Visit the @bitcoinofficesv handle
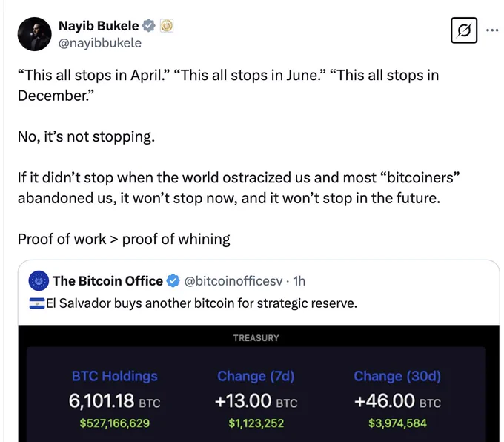This screenshot has height=442, width=504. 233,281
